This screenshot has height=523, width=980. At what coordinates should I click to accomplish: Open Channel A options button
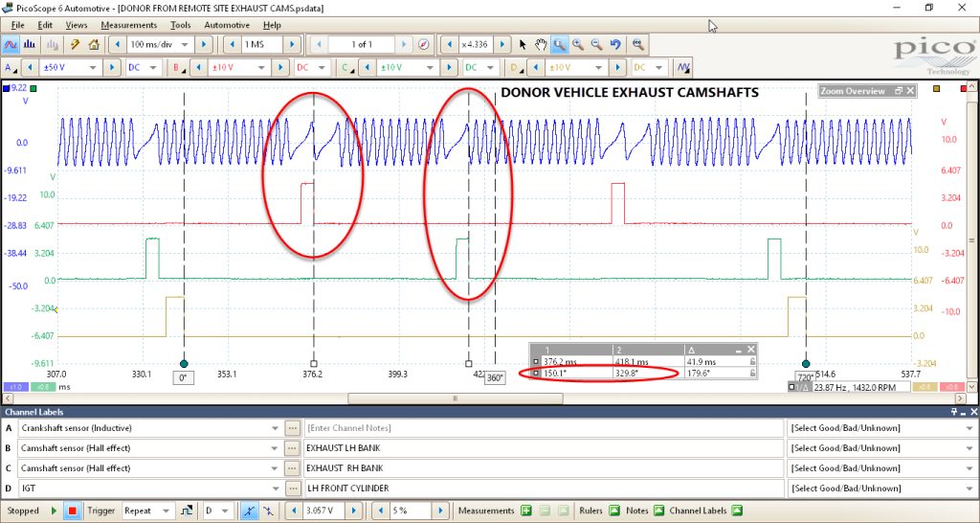click(x=9, y=68)
